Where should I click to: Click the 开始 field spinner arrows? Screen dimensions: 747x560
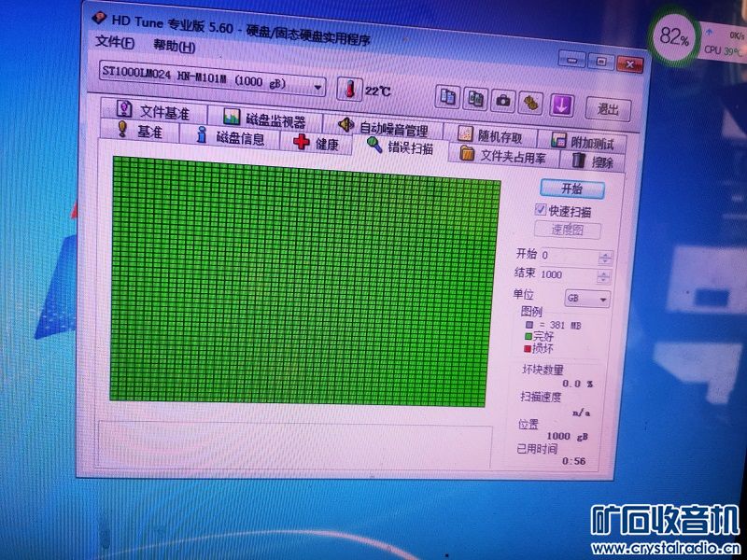(x=605, y=259)
